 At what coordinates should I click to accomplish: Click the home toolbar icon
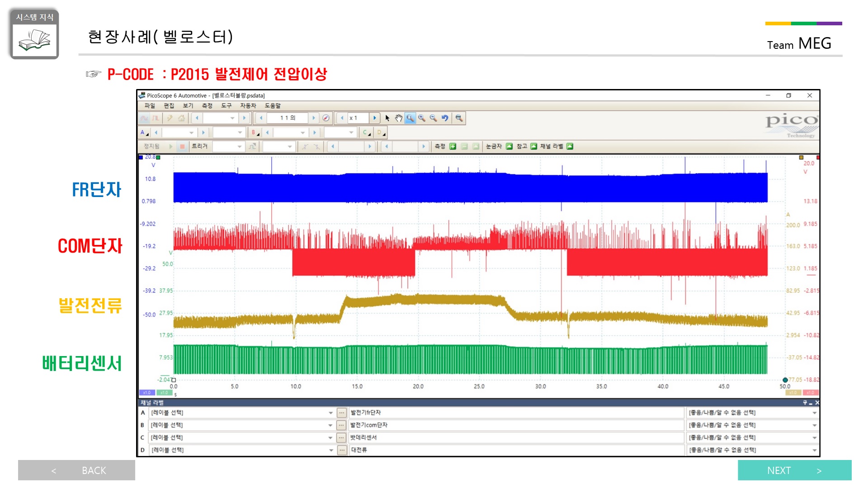pos(181,118)
